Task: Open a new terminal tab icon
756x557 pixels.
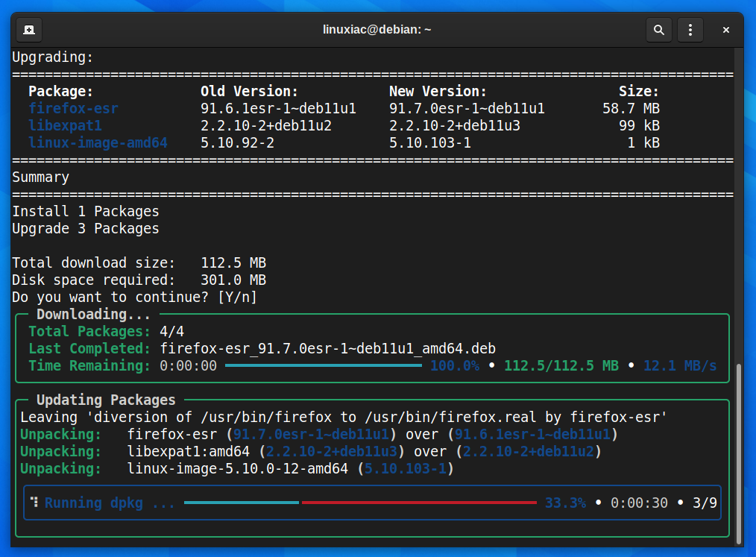Action: coord(29,30)
